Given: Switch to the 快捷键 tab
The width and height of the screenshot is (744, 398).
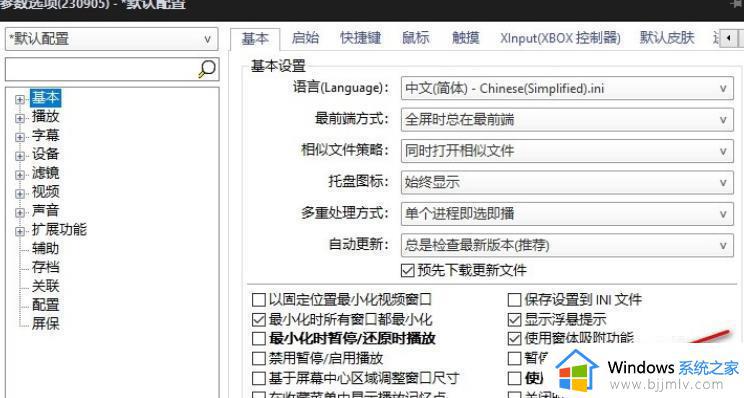Looking at the screenshot, I should click(361, 38).
